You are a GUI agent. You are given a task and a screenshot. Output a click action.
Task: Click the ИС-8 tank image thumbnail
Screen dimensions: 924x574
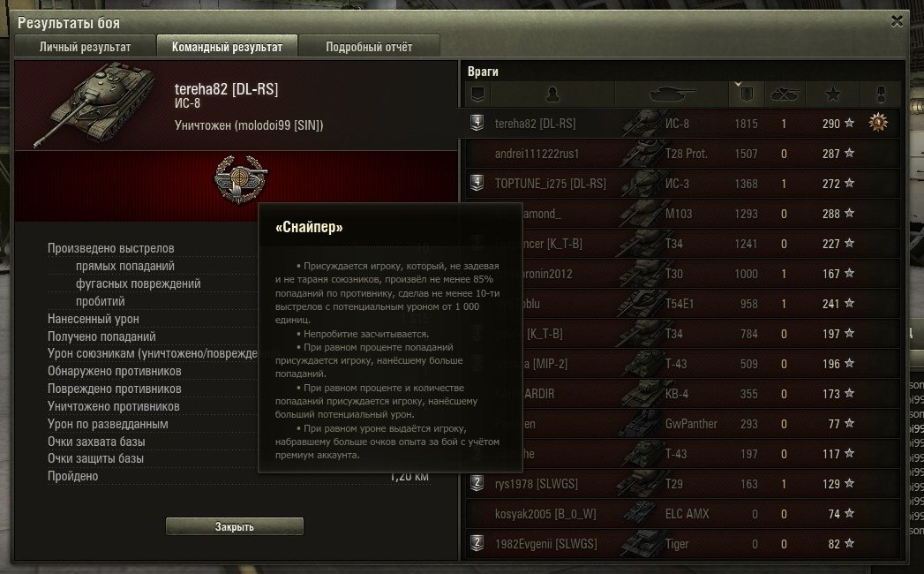(x=95, y=104)
